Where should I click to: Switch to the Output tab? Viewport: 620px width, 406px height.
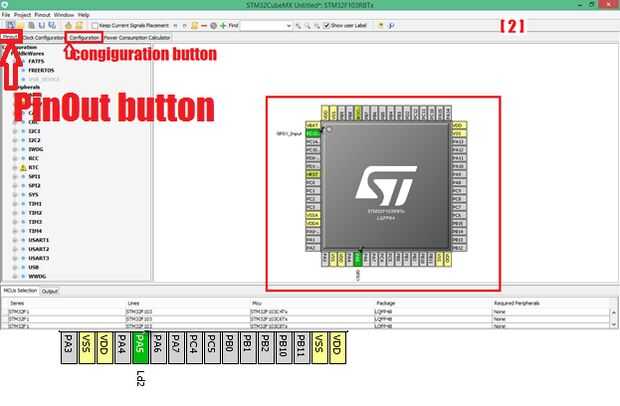tap(50, 291)
